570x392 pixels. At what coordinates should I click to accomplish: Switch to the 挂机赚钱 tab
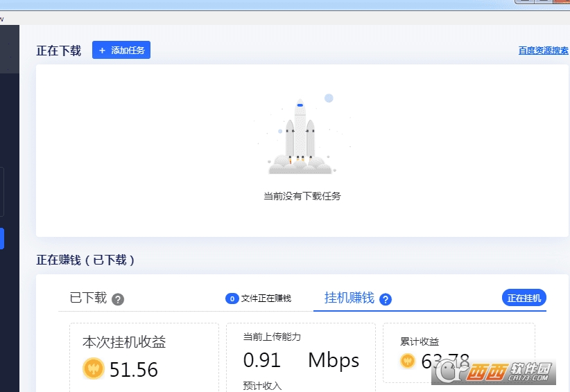(349, 298)
